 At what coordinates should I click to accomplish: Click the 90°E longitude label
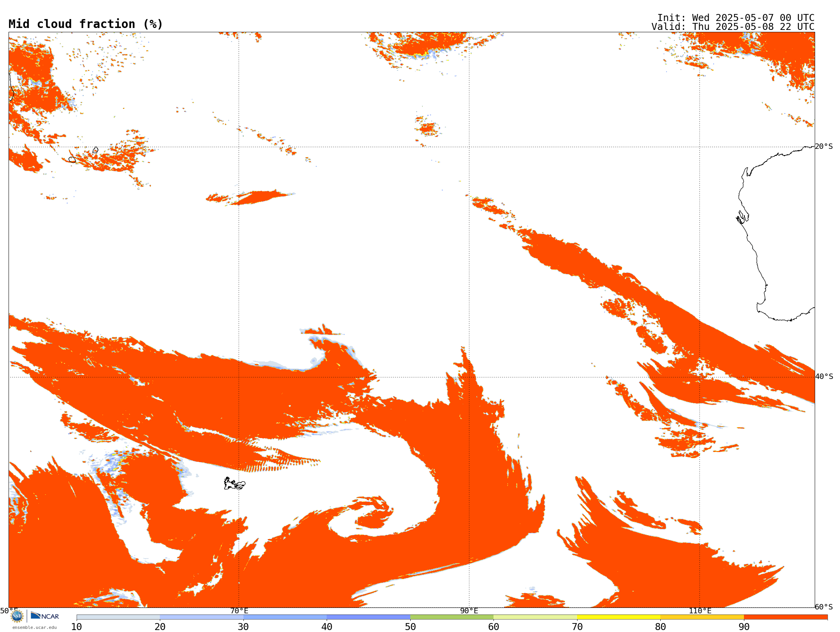[469, 611]
